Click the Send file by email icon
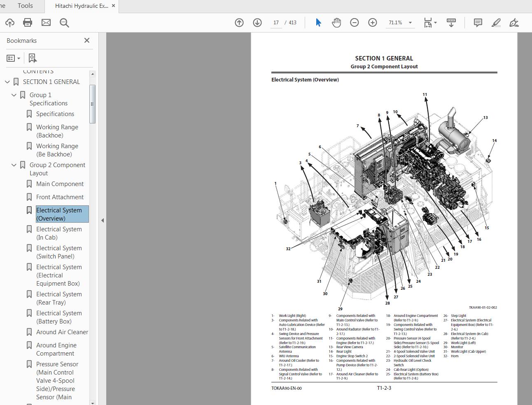532x405 pixels. pos(46,23)
